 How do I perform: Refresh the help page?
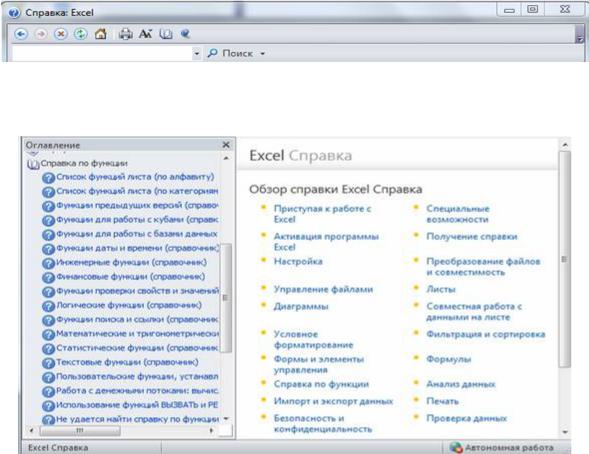click(80, 34)
